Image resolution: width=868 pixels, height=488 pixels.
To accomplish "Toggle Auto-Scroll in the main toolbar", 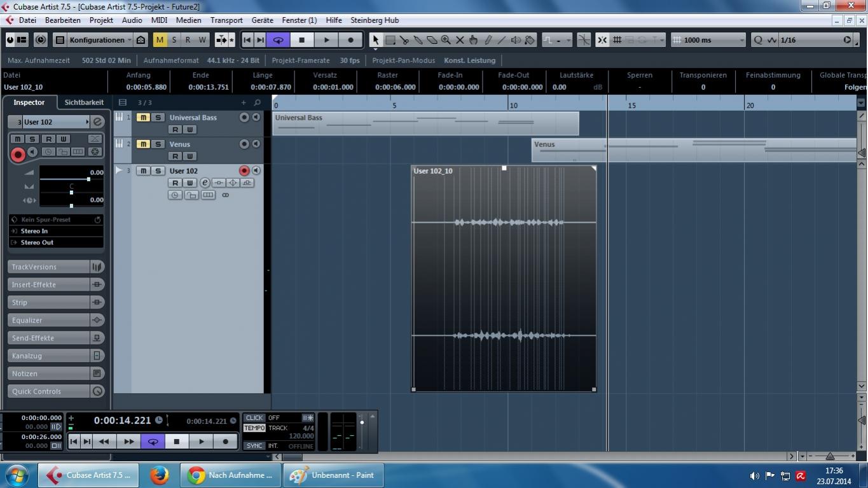I will pyautogui.click(x=222, y=40).
